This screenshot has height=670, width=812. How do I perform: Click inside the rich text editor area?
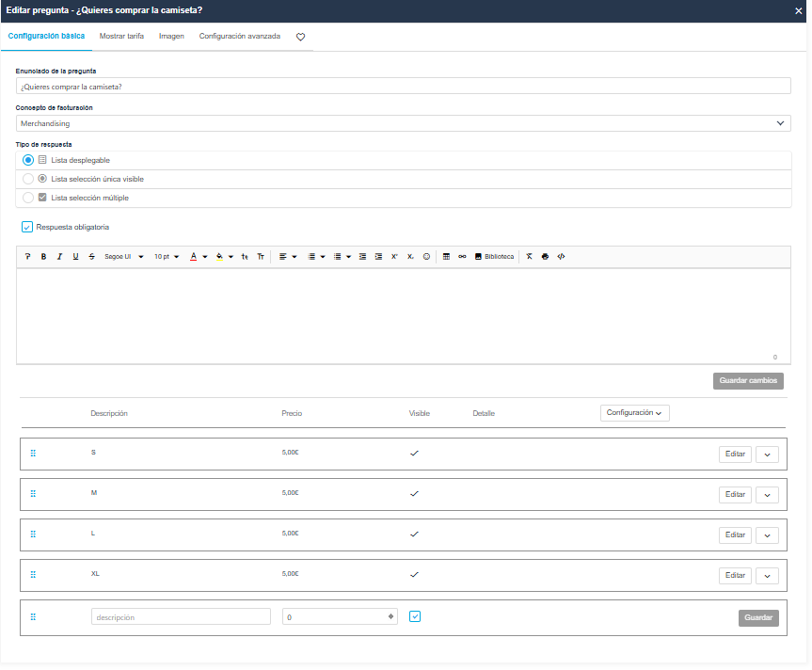[403, 316]
